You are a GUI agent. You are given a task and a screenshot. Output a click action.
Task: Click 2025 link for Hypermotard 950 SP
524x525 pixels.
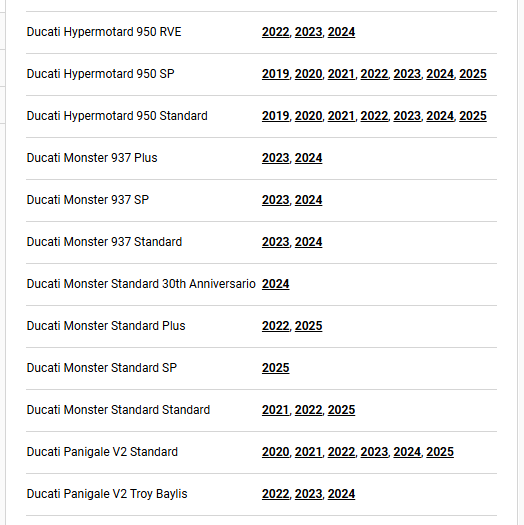[x=473, y=74]
